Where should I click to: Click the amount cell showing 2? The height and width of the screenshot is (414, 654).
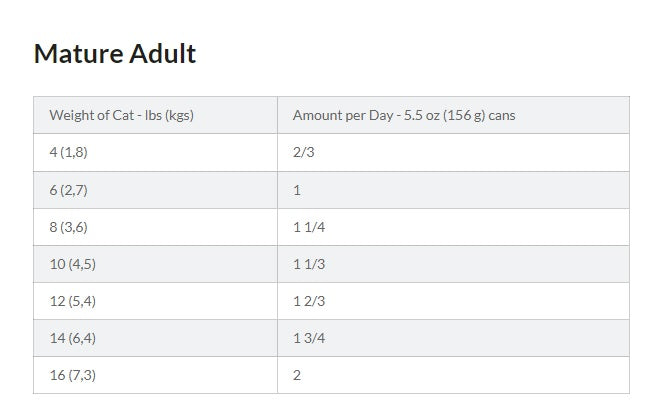point(453,375)
